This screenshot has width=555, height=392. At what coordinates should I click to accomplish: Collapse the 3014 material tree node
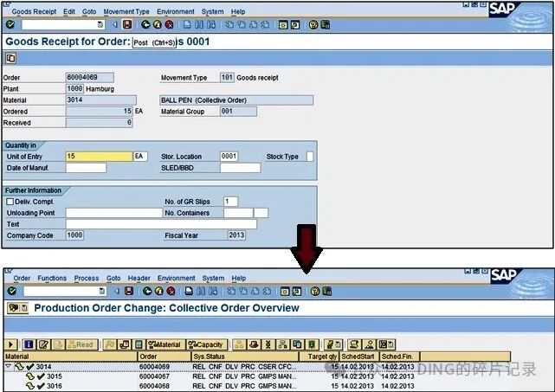(x=8, y=367)
